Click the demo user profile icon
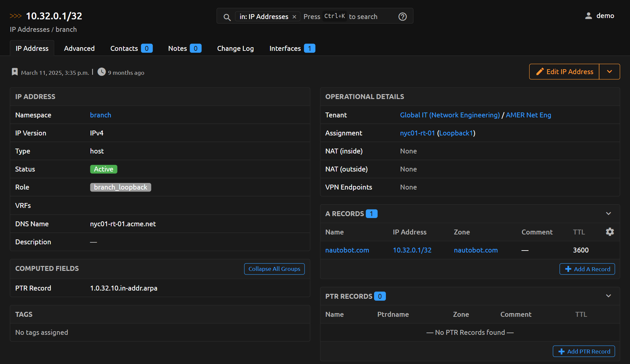The image size is (630, 364). point(588,16)
